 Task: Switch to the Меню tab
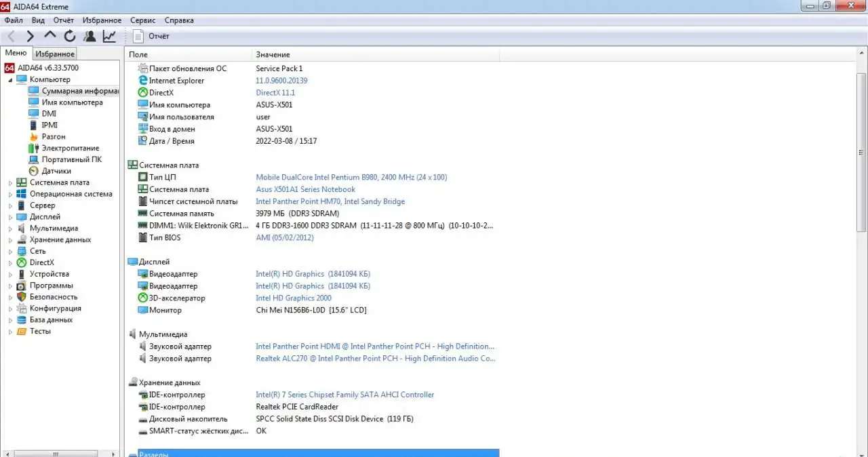coord(16,53)
